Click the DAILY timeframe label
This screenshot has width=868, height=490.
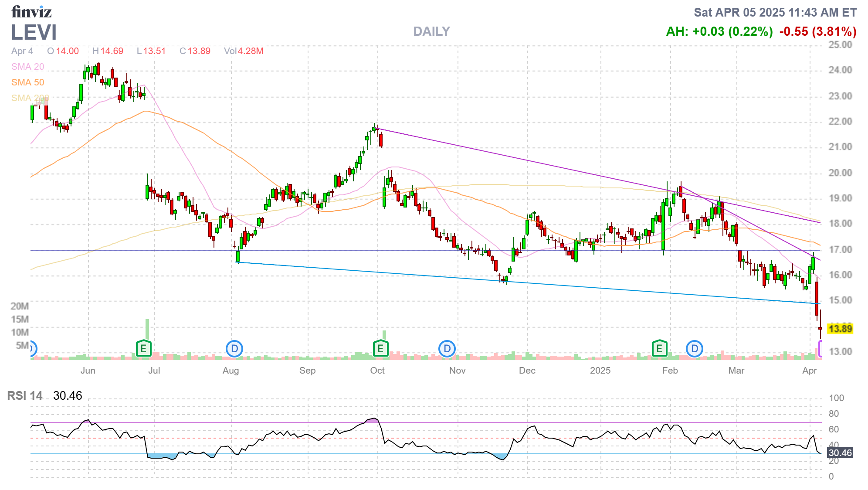[431, 31]
